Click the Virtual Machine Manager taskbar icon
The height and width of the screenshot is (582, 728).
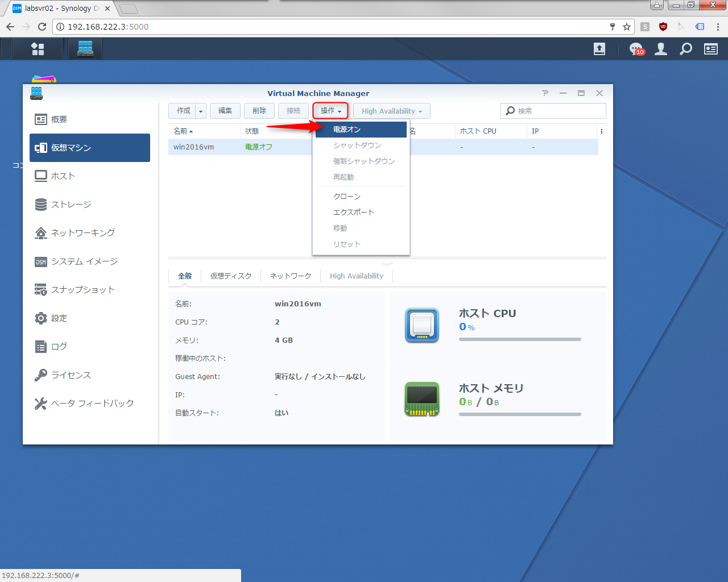coord(85,49)
